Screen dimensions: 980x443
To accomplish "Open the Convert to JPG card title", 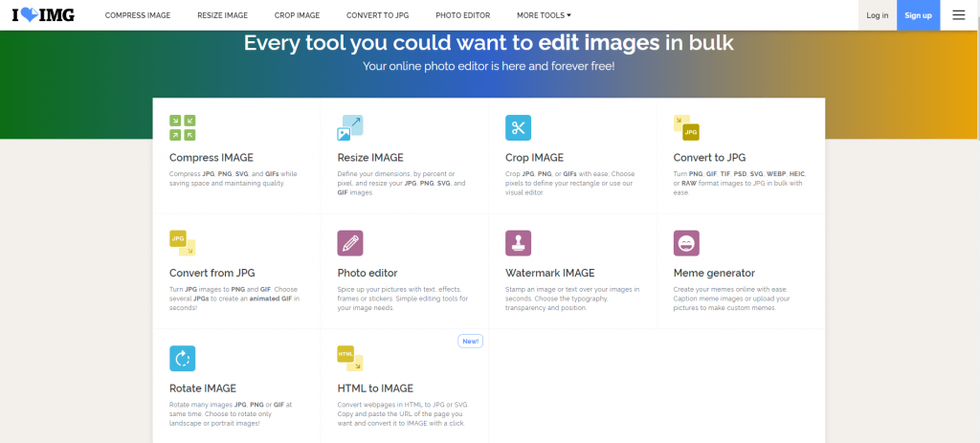I will (709, 158).
